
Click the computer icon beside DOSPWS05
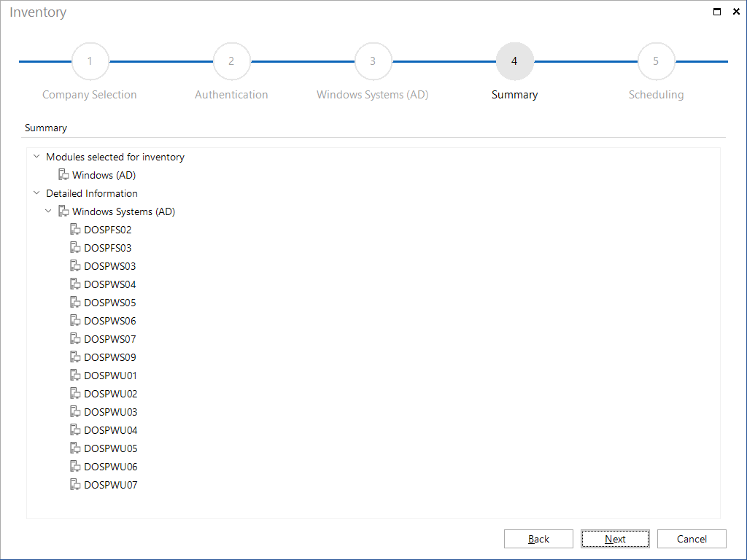pyautogui.click(x=75, y=303)
